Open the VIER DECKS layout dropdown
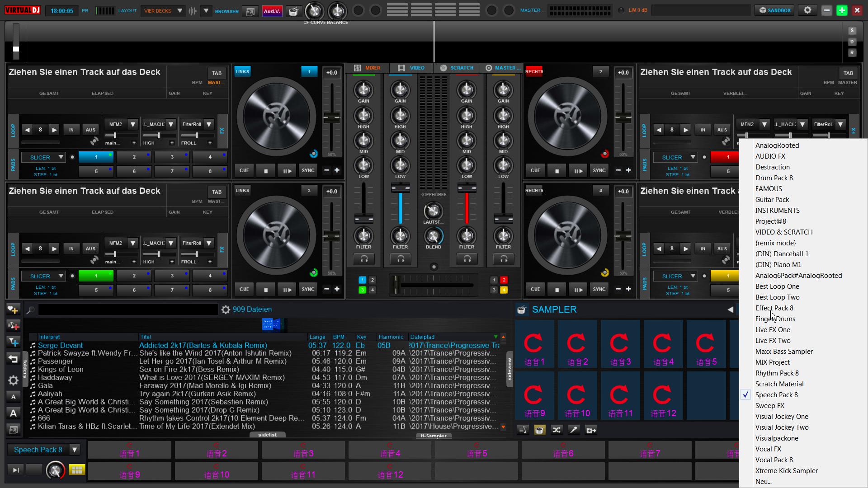The width and height of the screenshot is (868, 488). (163, 11)
